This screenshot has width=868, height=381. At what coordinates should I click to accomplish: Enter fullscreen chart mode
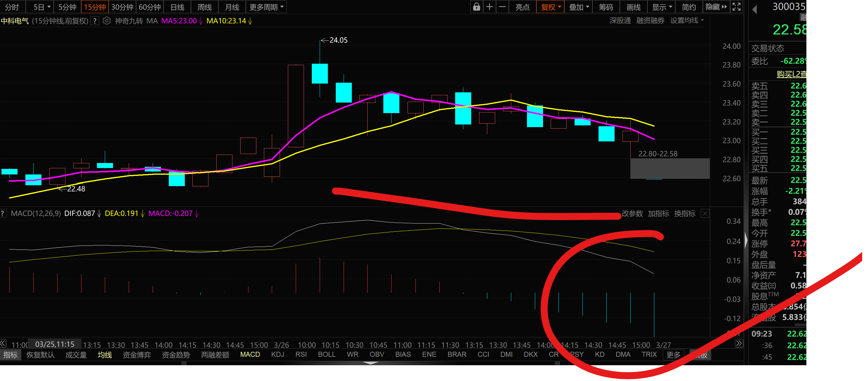pyautogui.click(x=737, y=7)
